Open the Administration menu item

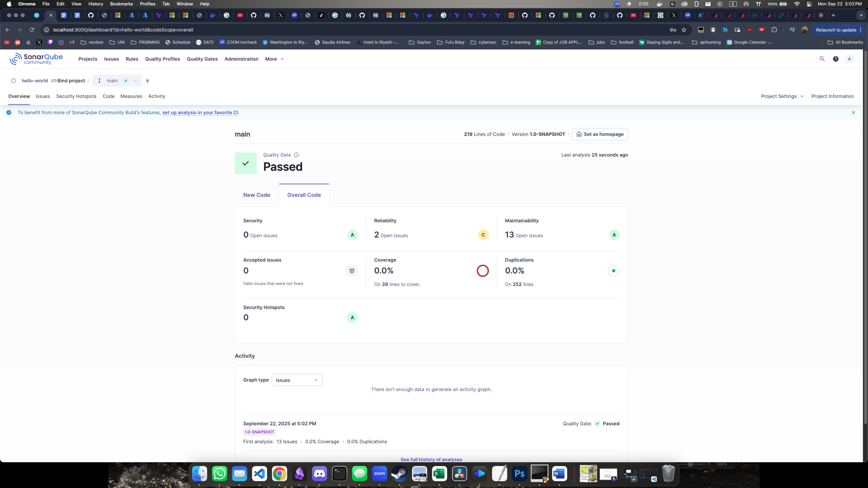[x=241, y=59]
